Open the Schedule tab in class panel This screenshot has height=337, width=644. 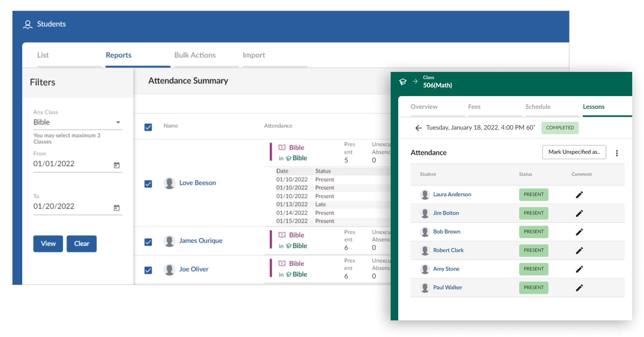[538, 107]
